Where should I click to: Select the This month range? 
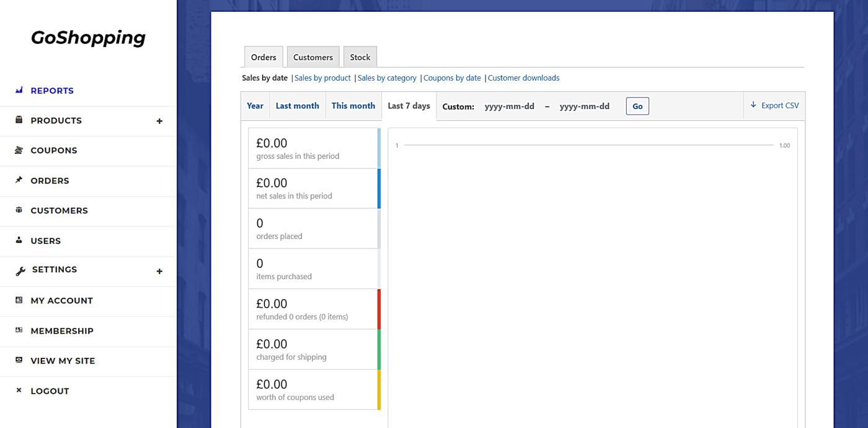tap(353, 106)
